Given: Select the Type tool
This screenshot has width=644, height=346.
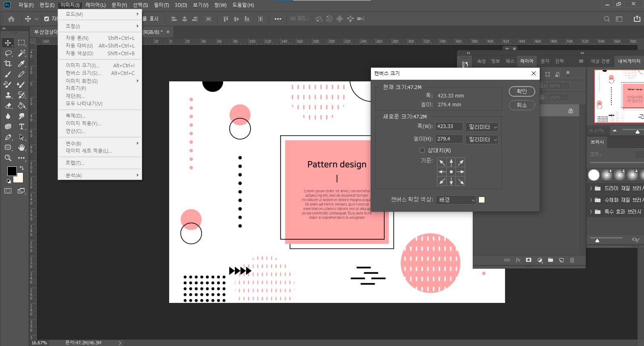Looking at the screenshot, I should tap(22, 126).
